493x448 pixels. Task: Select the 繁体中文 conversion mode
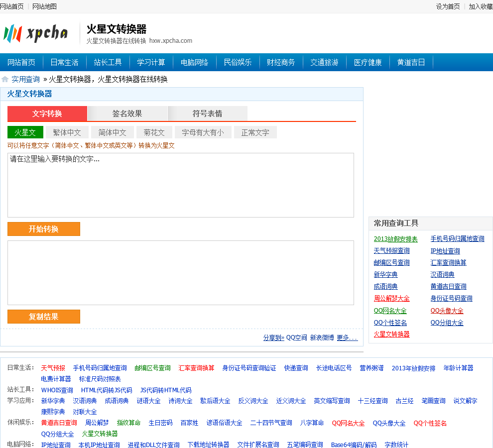[x=67, y=132]
